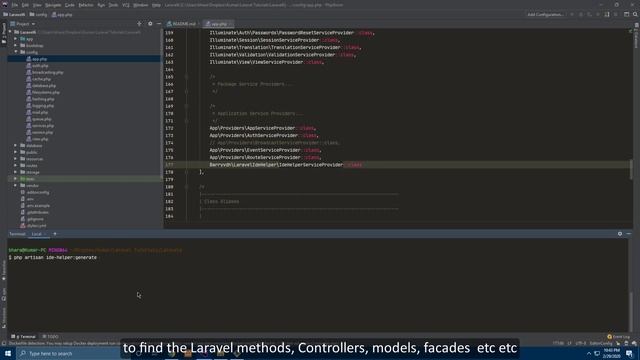This screenshot has height=360, width=640.
Task: Select the Local terminal tab
Action: tap(38, 234)
